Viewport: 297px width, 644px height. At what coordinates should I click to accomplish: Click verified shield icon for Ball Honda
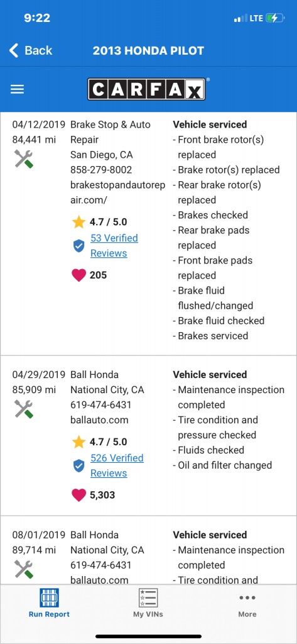[x=78, y=466]
